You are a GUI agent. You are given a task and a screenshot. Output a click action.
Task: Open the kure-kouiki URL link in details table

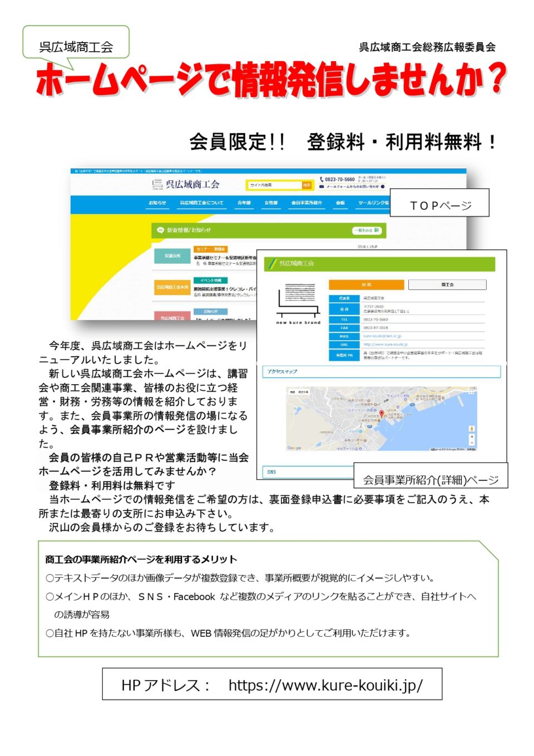(x=385, y=345)
